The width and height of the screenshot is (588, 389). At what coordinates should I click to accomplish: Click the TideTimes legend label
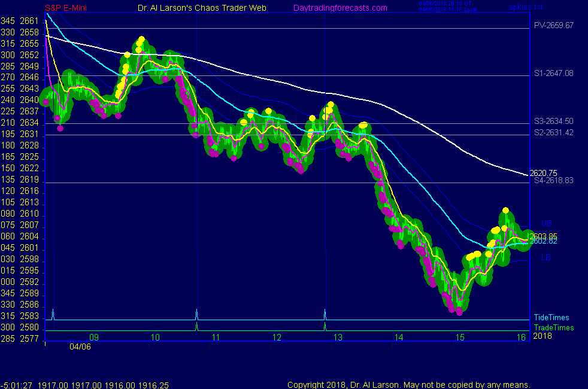tap(551, 318)
